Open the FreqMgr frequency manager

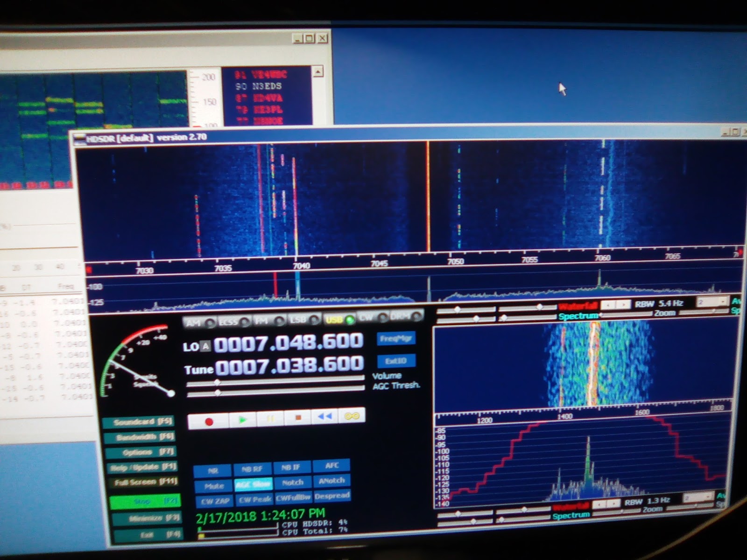(x=395, y=339)
